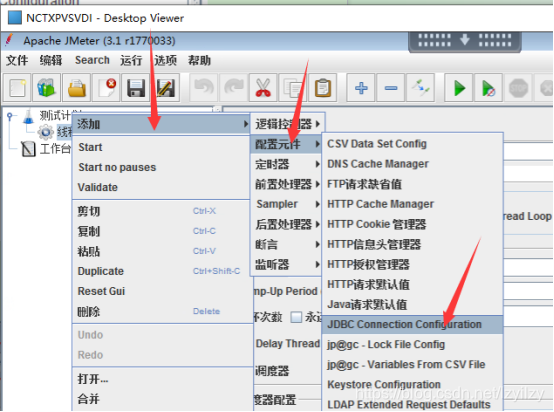
Task: Open the 帮助 menu
Action: click(x=199, y=60)
